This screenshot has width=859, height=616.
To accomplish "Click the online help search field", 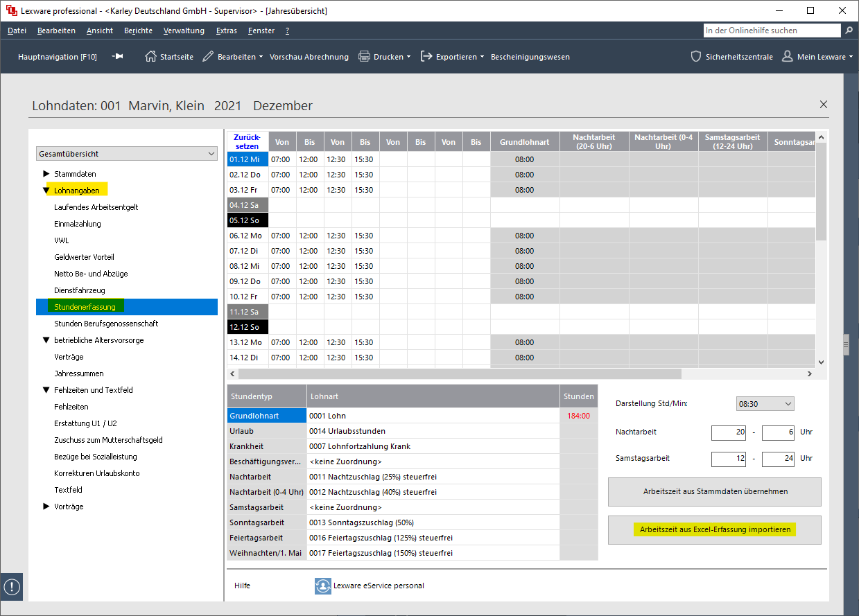I will click(772, 30).
